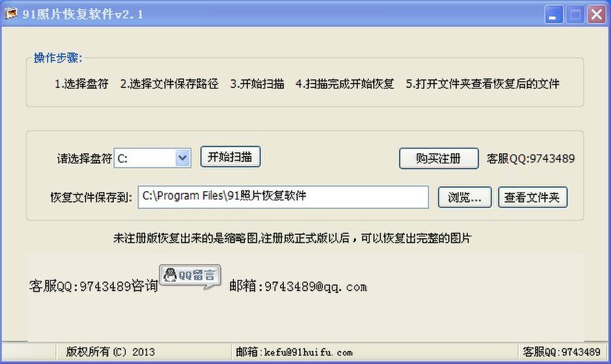Click 版权所有(C) 2013 in status bar

click(x=110, y=352)
